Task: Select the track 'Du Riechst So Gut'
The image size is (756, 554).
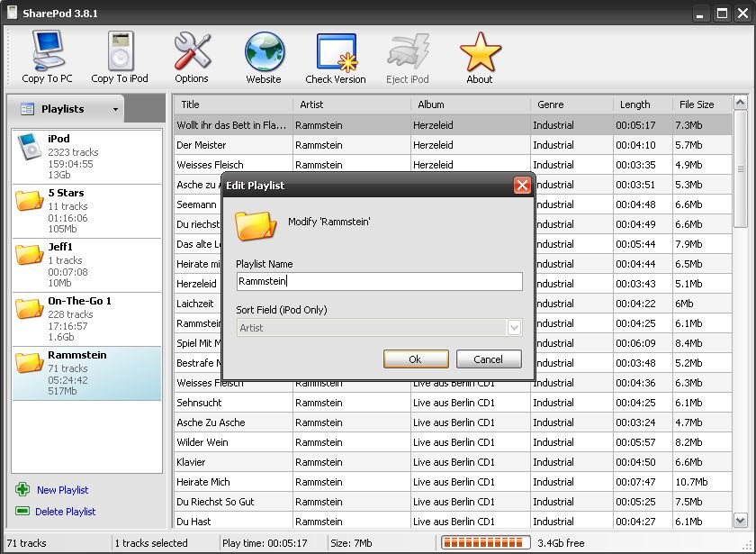Action: [453, 502]
